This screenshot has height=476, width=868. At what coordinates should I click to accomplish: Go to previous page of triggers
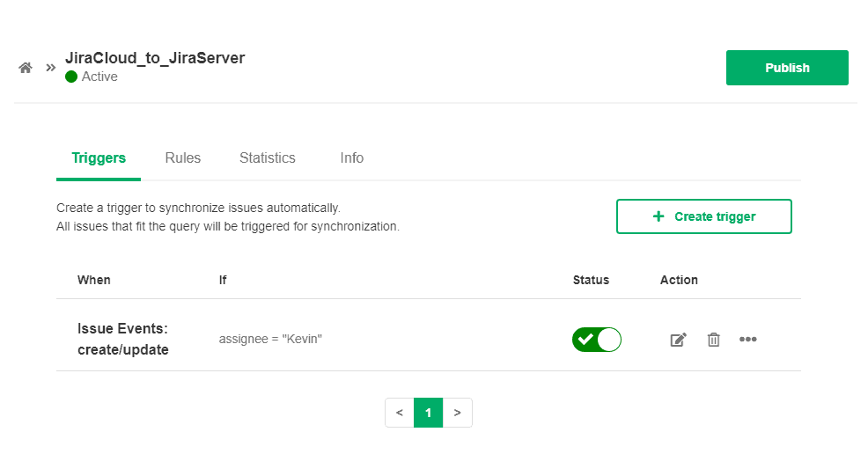(400, 413)
